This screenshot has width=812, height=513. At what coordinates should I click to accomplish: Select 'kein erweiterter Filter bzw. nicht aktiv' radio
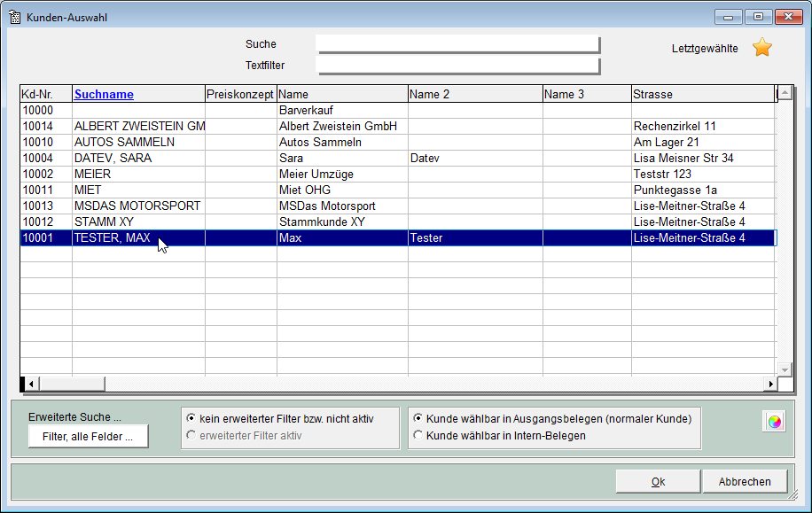pos(191,417)
